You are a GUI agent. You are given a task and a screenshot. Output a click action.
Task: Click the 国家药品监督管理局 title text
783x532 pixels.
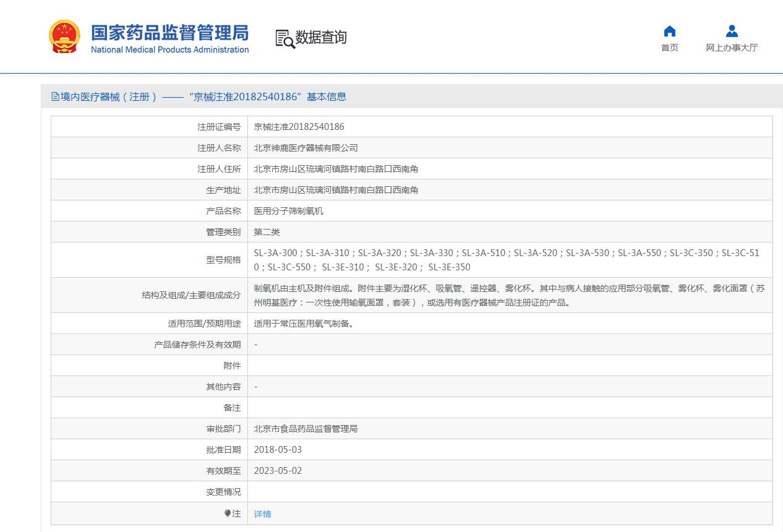169,32
